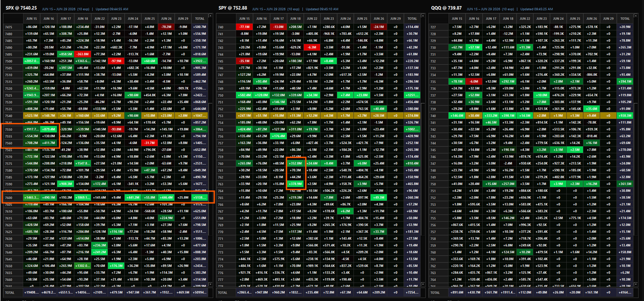Click the +60.6M green cell in SPX panel
Screen dimensions: 644x301
pos(149,61)
